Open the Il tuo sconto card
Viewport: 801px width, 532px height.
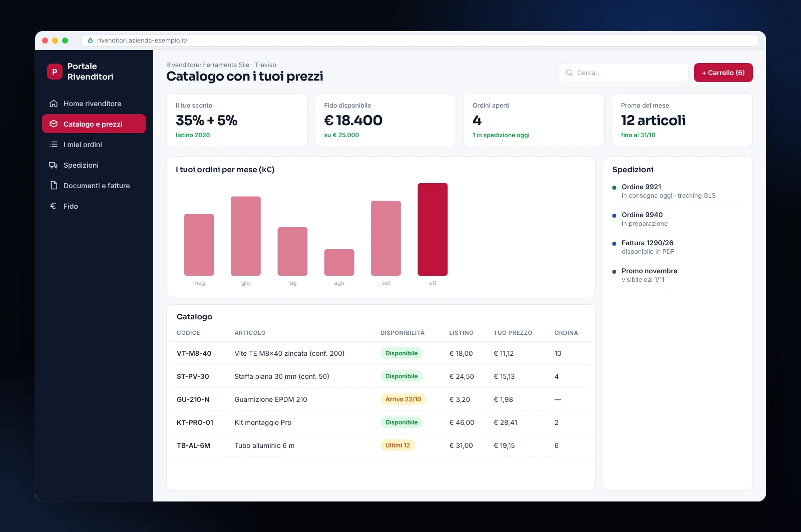pos(237,120)
